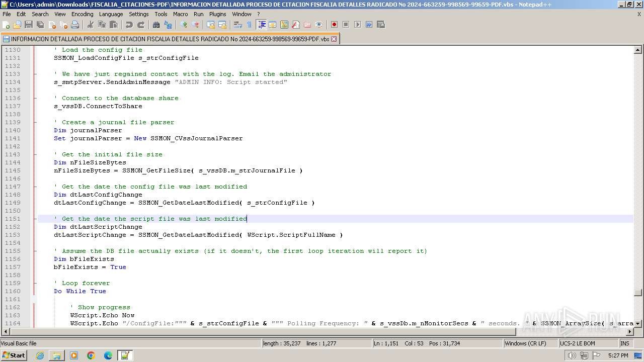This screenshot has width=644, height=362.
Task: Toggle synchronize vertical scrolling
Action: point(211,25)
